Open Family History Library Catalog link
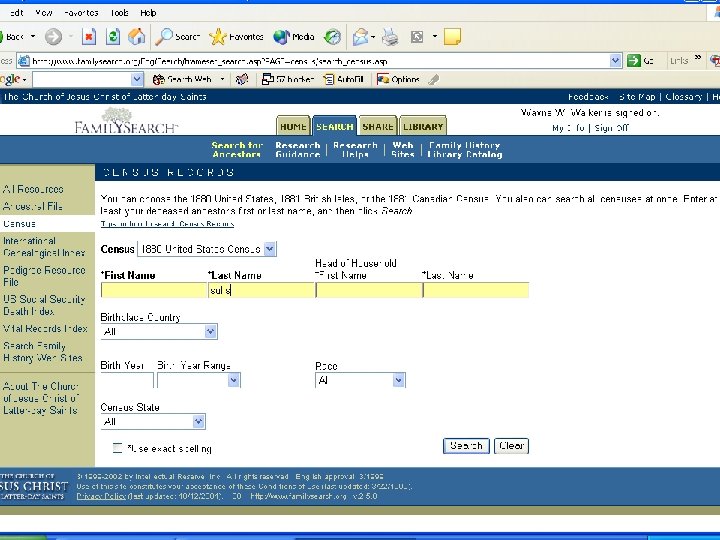This screenshot has height=540, width=720. (465, 150)
